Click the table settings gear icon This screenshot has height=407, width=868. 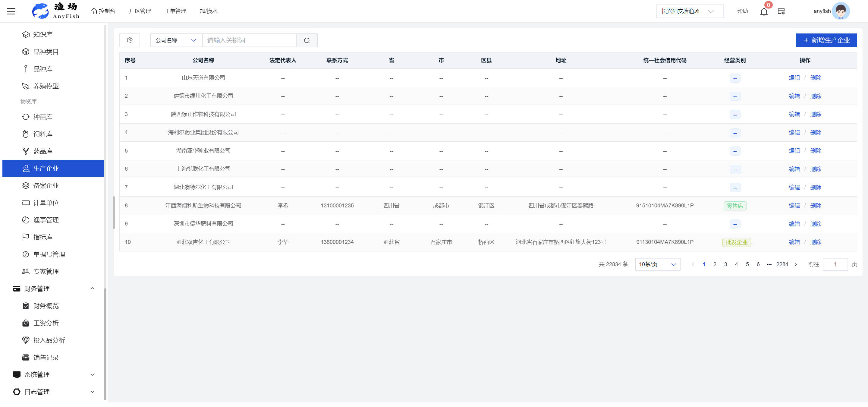click(130, 40)
